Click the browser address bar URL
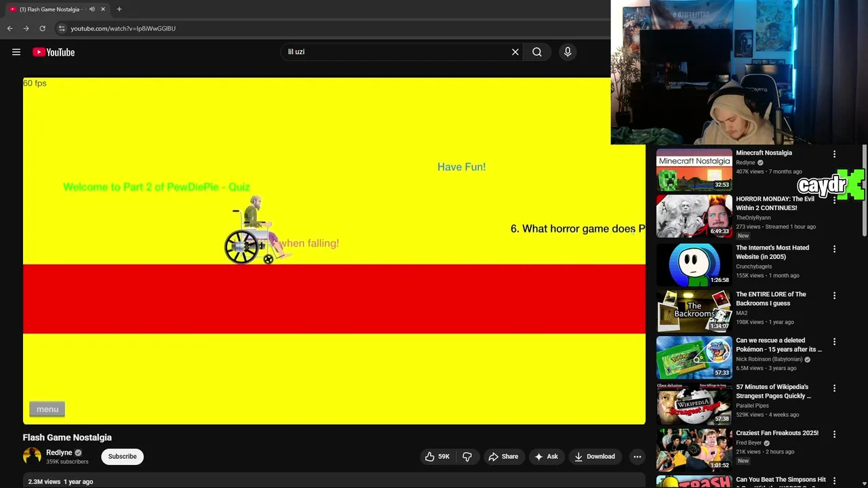This screenshot has width=868, height=488. [x=123, y=28]
